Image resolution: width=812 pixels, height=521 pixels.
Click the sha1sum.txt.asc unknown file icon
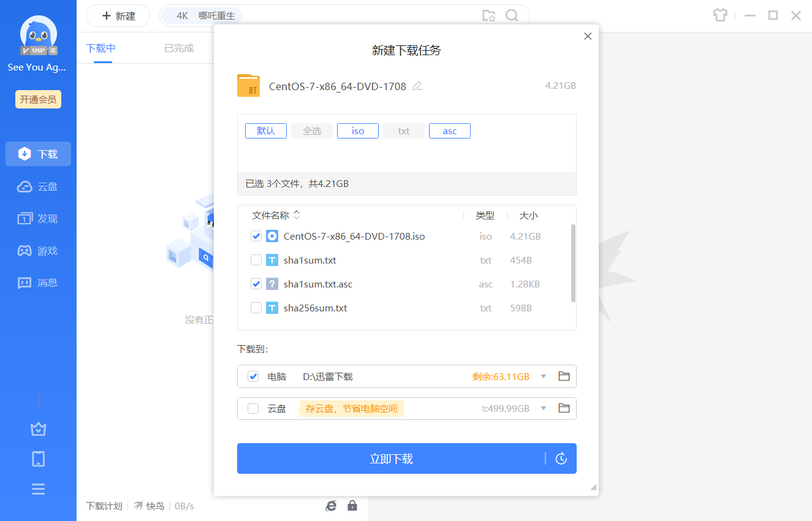click(x=272, y=284)
